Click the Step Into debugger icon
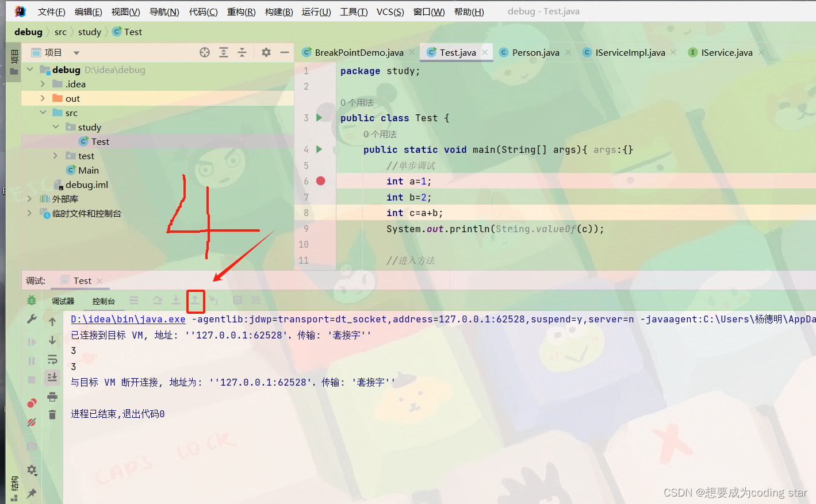 [x=176, y=300]
